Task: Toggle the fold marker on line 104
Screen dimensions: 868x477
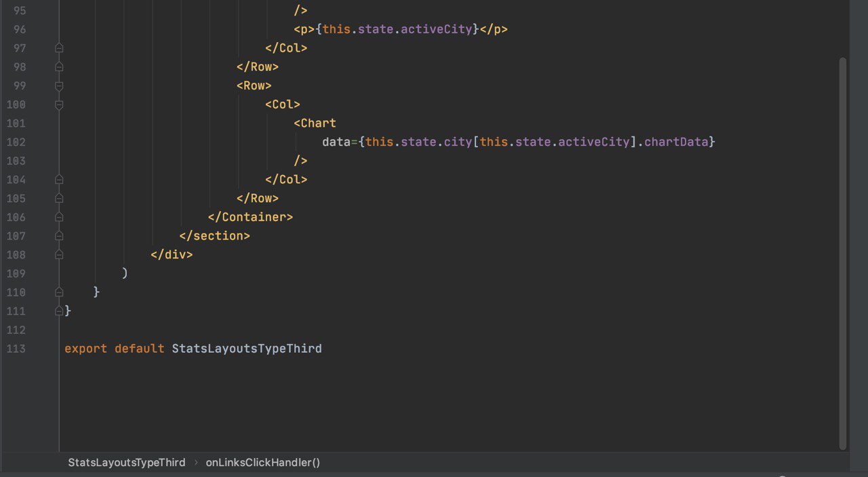Action: pos(59,180)
